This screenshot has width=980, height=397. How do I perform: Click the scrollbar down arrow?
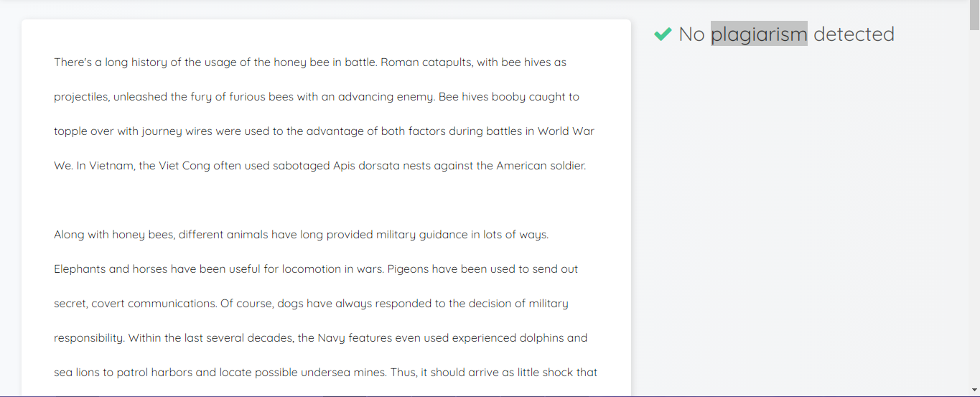point(974,390)
